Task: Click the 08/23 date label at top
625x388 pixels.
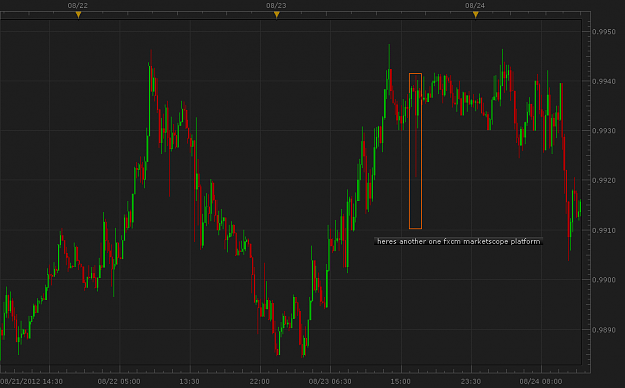Action: coord(276,6)
